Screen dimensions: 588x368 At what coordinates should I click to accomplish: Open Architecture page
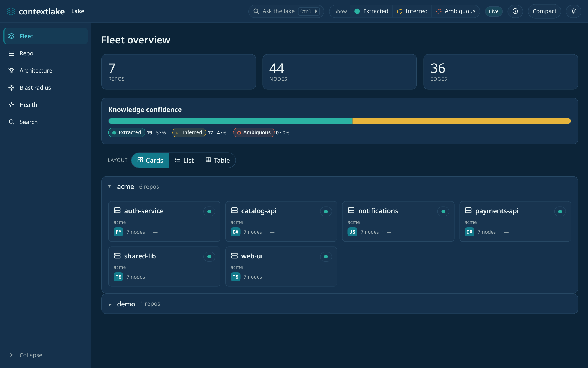coord(45,70)
